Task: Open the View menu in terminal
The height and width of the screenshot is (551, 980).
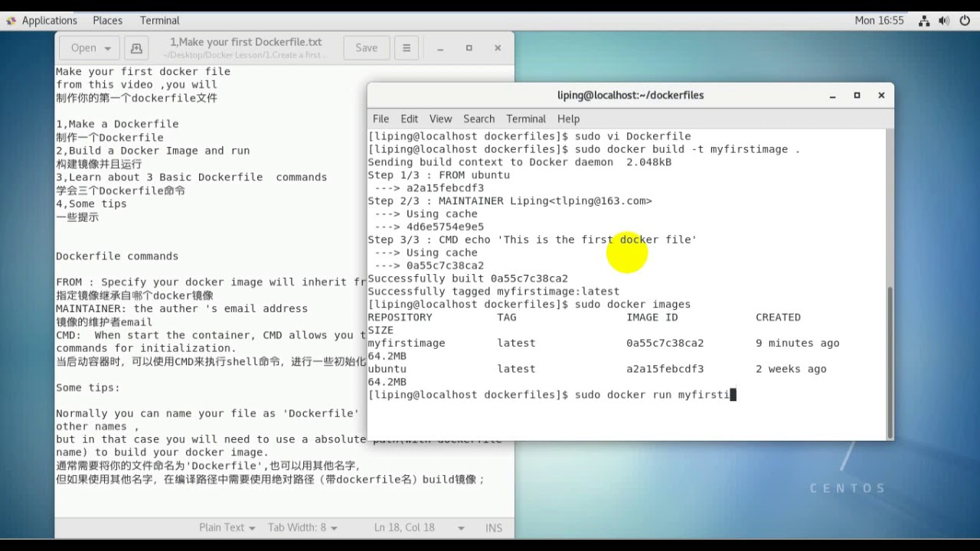Action: pyautogui.click(x=440, y=119)
